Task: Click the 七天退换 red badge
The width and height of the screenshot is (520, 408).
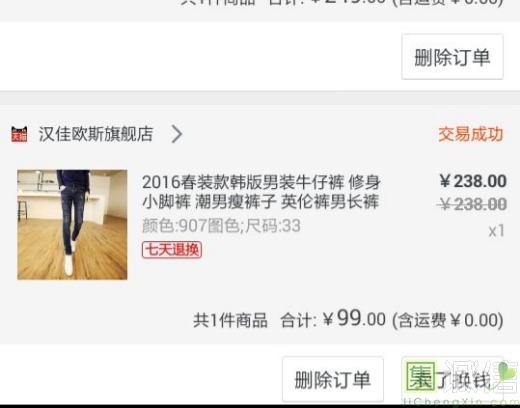Action: [x=172, y=250]
